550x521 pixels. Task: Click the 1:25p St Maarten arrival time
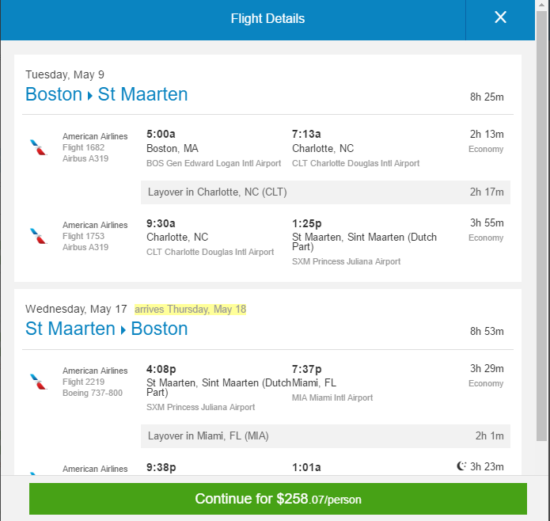point(307,223)
